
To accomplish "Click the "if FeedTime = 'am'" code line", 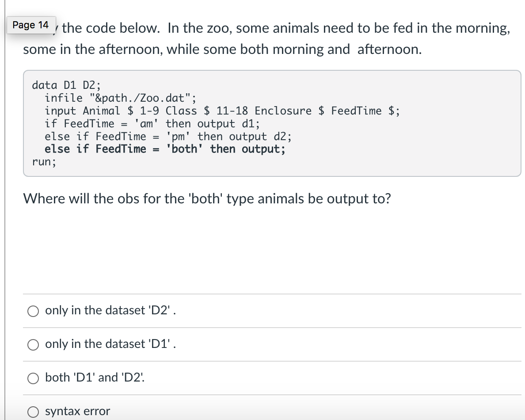I will (x=152, y=123).
